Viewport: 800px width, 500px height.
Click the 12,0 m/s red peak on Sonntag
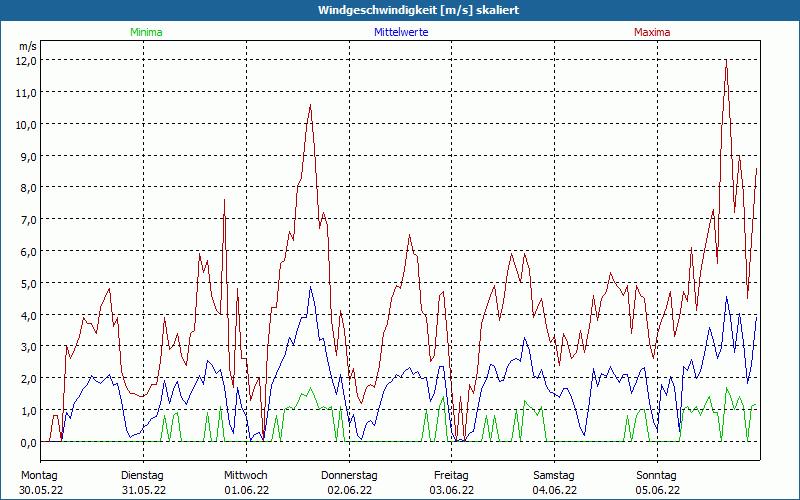click(726, 60)
